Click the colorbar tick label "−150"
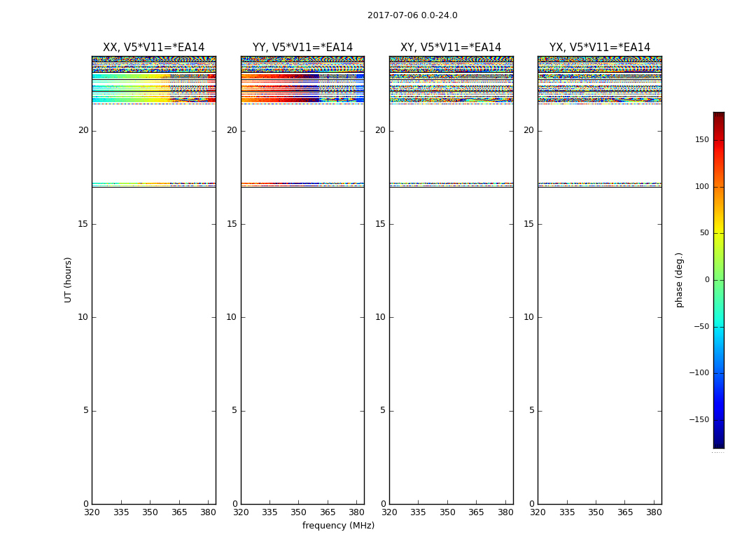This screenshot has height=560, width=735. tap(699, 419)
